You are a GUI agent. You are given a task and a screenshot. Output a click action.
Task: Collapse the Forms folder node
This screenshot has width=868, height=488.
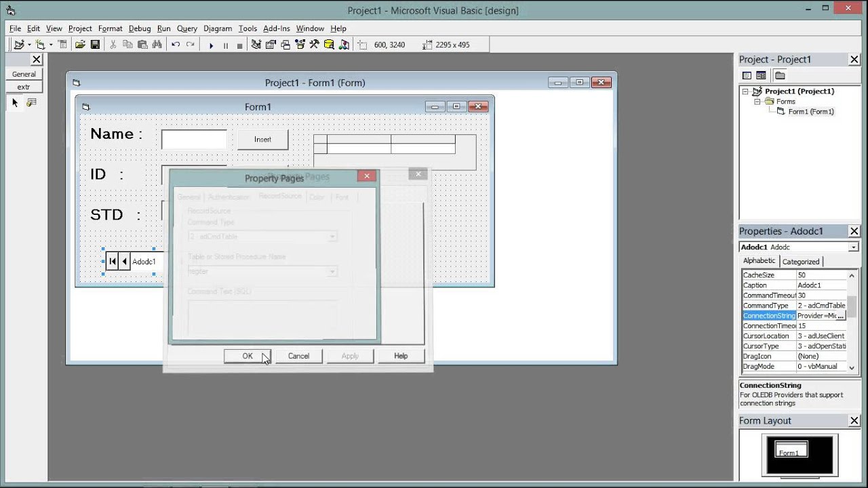757,102
